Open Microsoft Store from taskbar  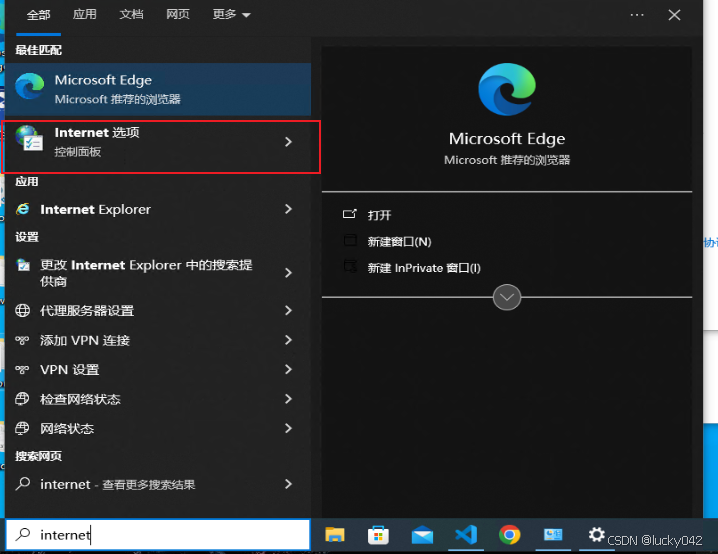(x=378, y=535)
